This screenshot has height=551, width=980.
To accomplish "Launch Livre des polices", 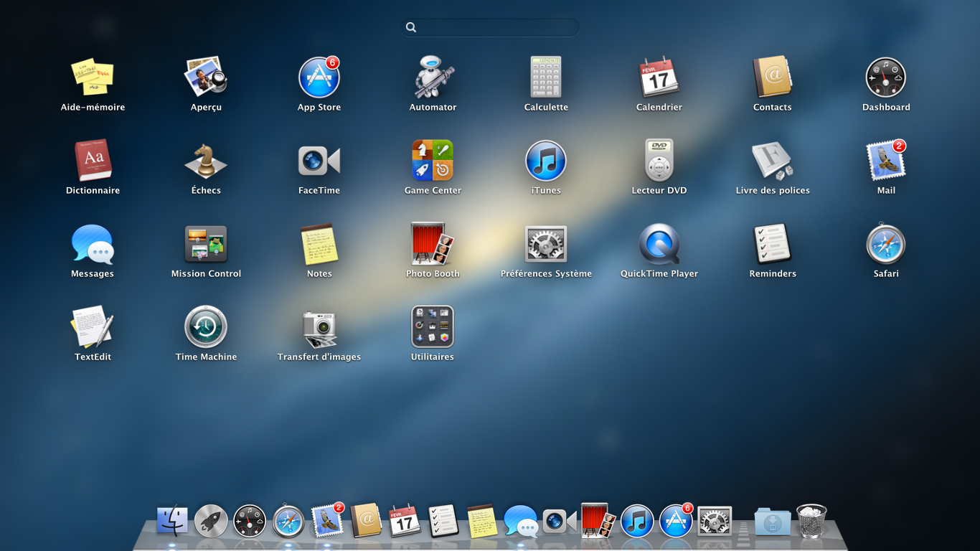I will (x=773, y=161).
